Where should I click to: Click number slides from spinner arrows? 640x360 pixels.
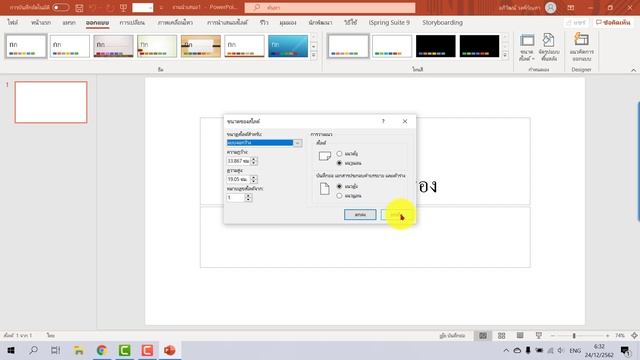tap(248, 198)
